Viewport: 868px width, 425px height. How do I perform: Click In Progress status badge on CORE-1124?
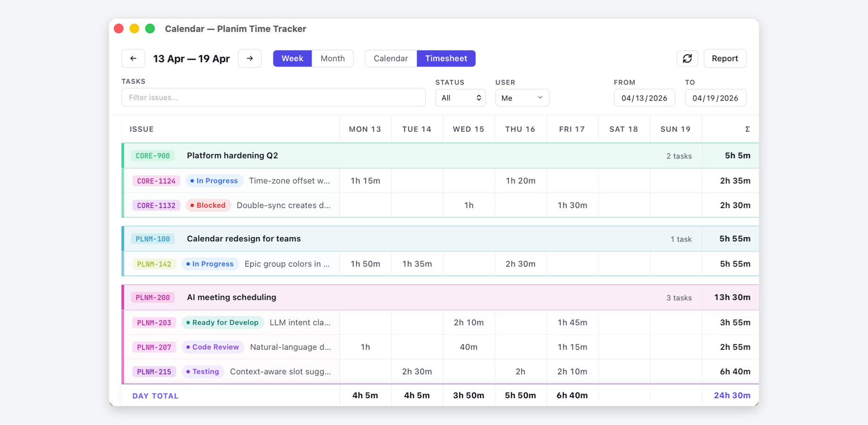[214, 181]
